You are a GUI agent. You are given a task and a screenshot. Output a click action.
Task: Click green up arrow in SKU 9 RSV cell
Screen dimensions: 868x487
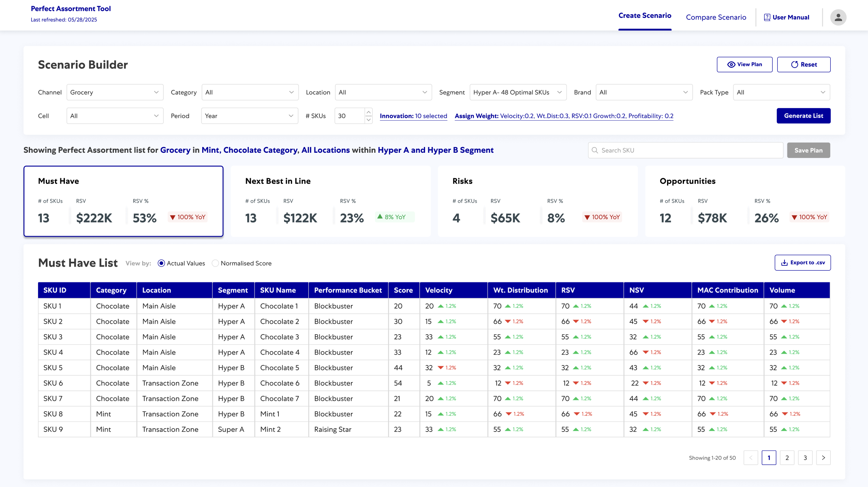pyautogui.click(x=576, y=429)
